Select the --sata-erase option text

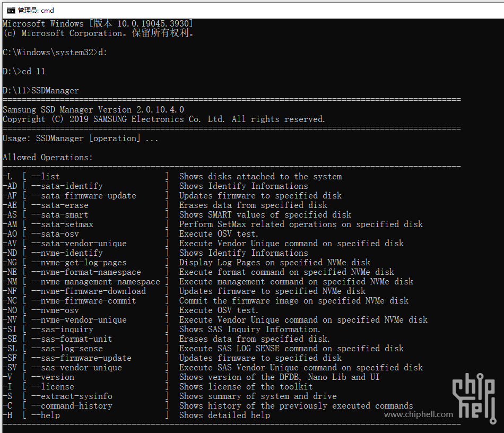pos(60,205)
